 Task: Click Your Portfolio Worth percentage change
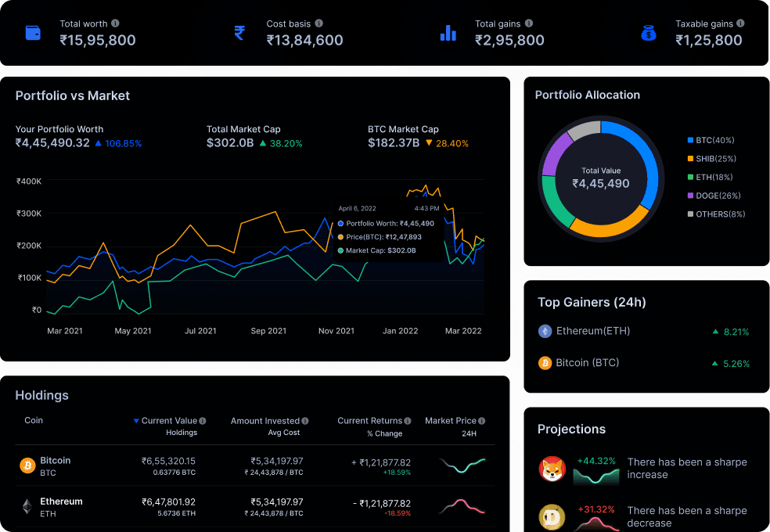[119, 143]
